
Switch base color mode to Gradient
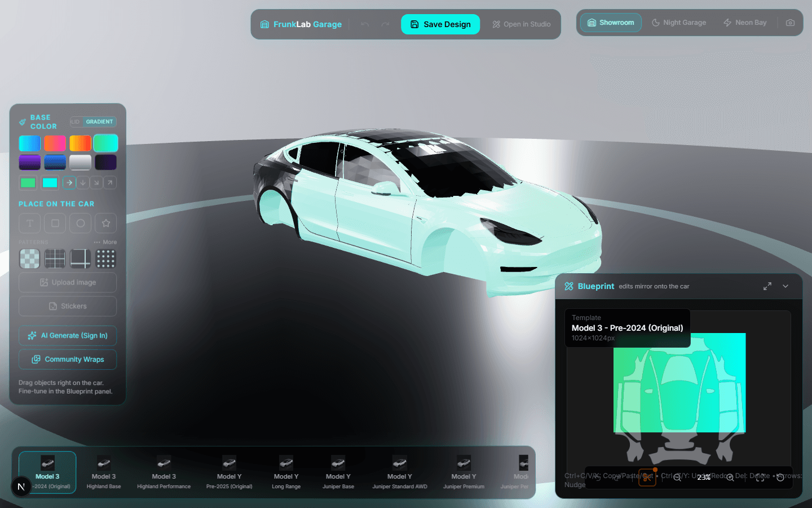click(x=99, y=122)
